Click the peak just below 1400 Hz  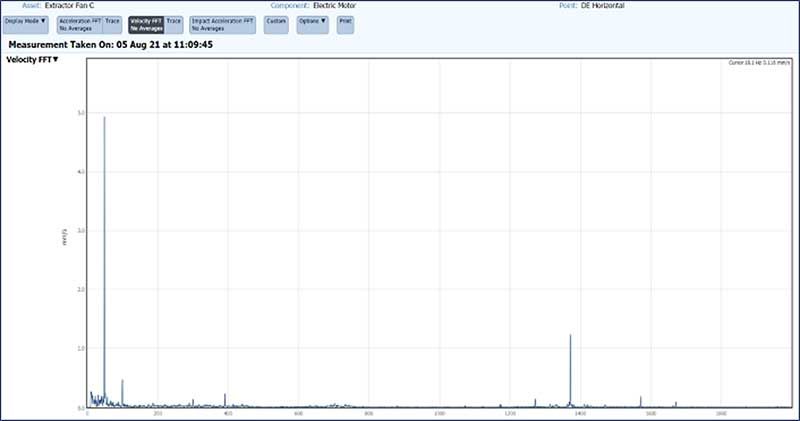[570, 336]
